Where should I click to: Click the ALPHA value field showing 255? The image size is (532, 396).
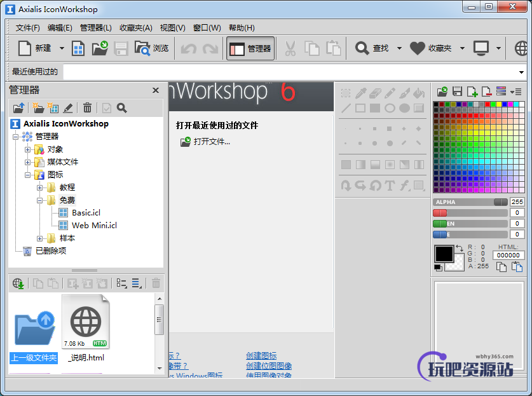pyautogui.click(x=517, y=202)
